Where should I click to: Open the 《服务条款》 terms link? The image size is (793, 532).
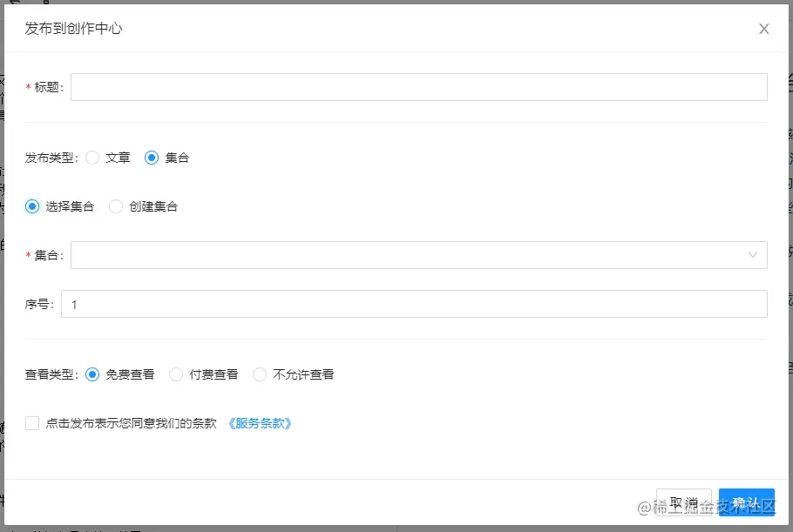click(259, 422)
